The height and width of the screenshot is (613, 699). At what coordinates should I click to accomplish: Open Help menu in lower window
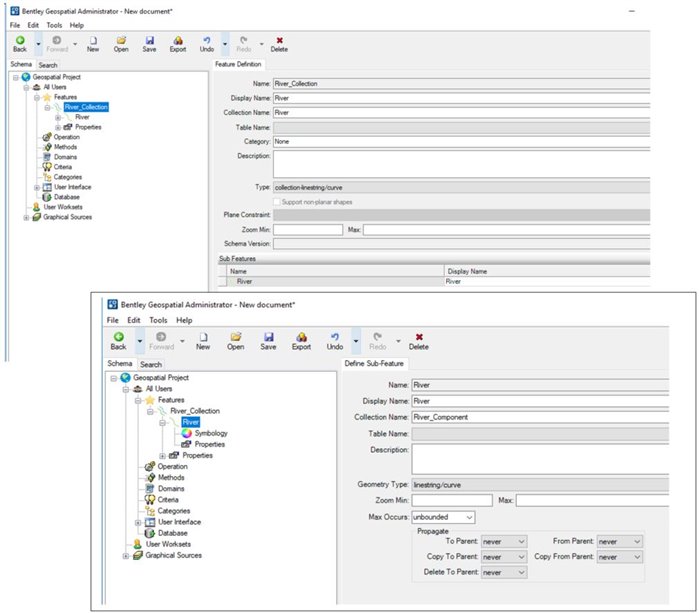coord(184,320)
